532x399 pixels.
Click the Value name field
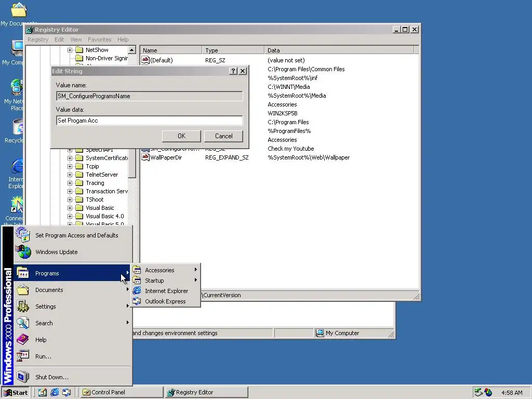(149, 96)
